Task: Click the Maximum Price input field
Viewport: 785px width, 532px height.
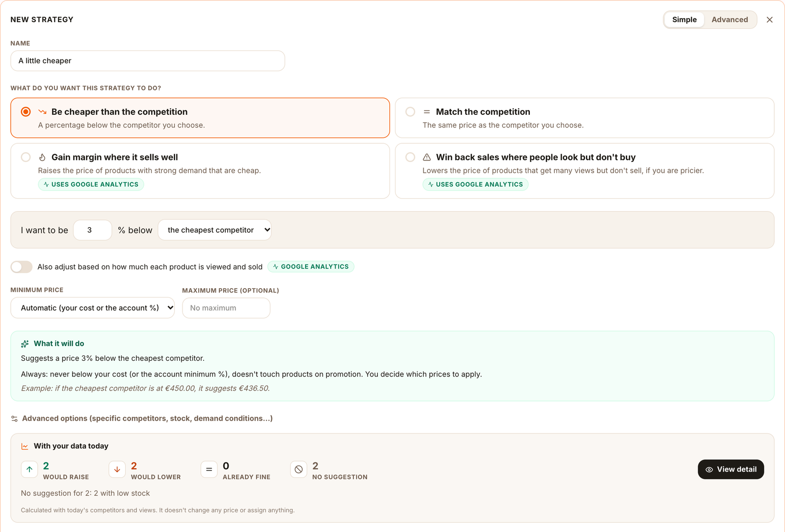Action: click(226, 308)
